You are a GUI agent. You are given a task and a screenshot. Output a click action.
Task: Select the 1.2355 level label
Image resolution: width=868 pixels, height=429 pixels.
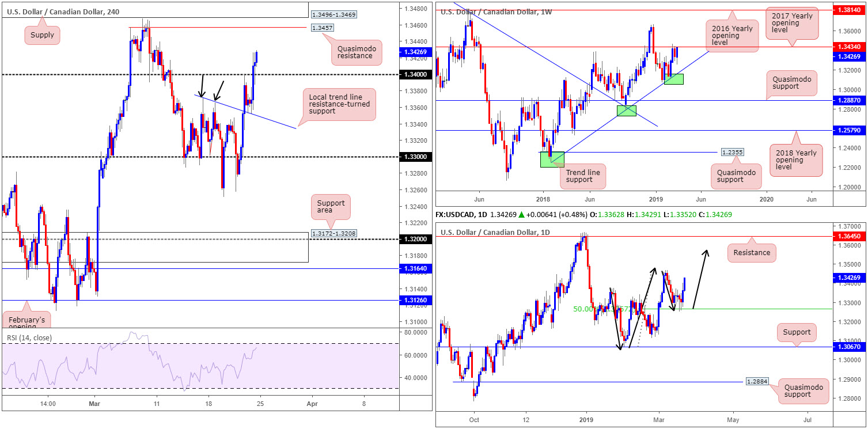pyautogui.click(x=731, y=153)
